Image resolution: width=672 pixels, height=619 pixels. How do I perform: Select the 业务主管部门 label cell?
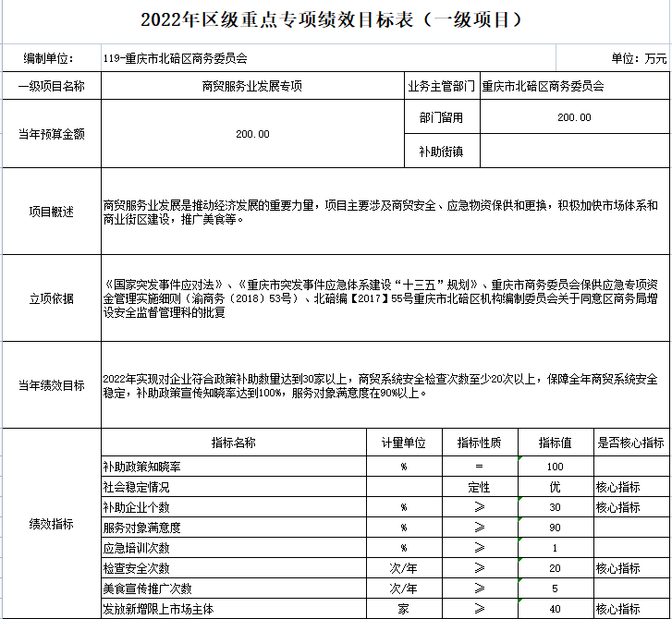442,86
